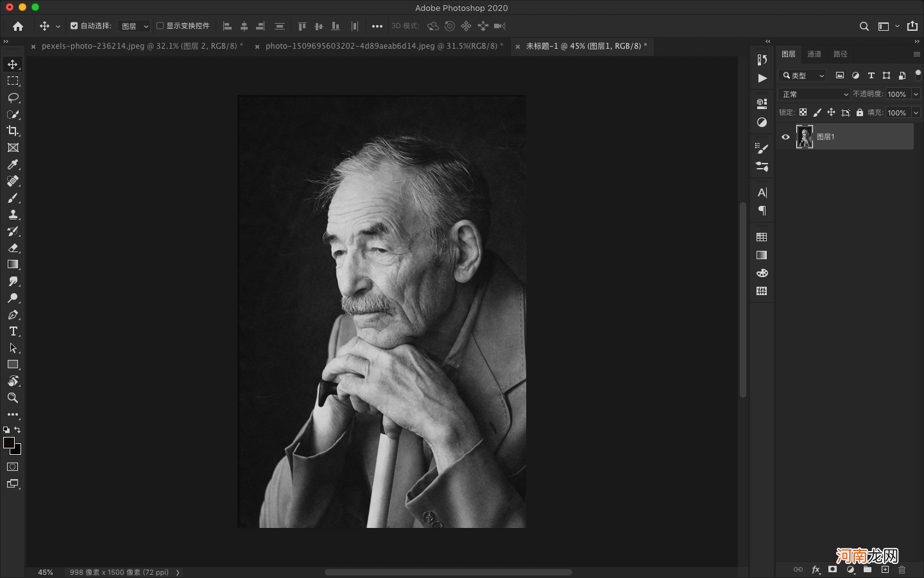The height and width of the screenshot is (578, 924).
Task: Select the Quick Selection tool
Action: pyautogui.click(x=13, y=114)
